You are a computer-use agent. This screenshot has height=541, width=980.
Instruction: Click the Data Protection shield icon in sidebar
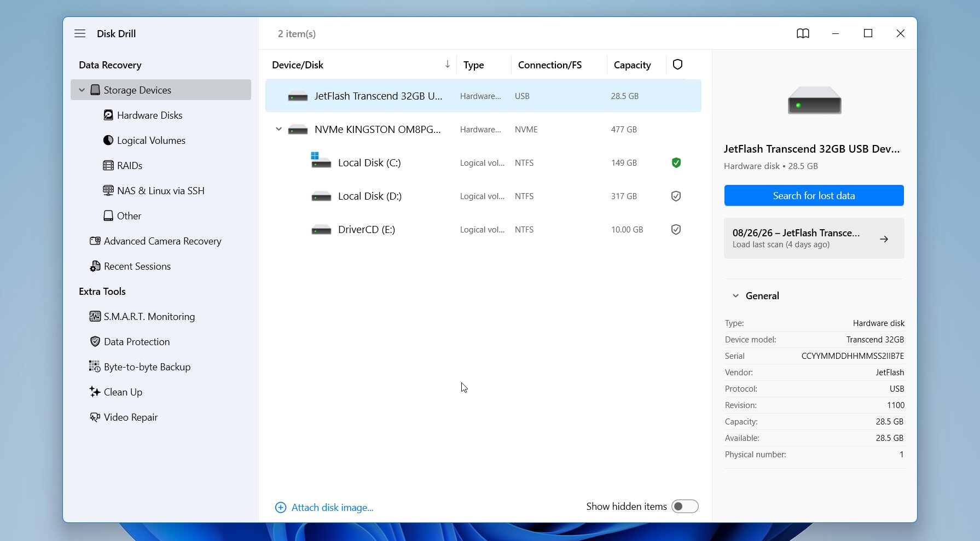95,341
